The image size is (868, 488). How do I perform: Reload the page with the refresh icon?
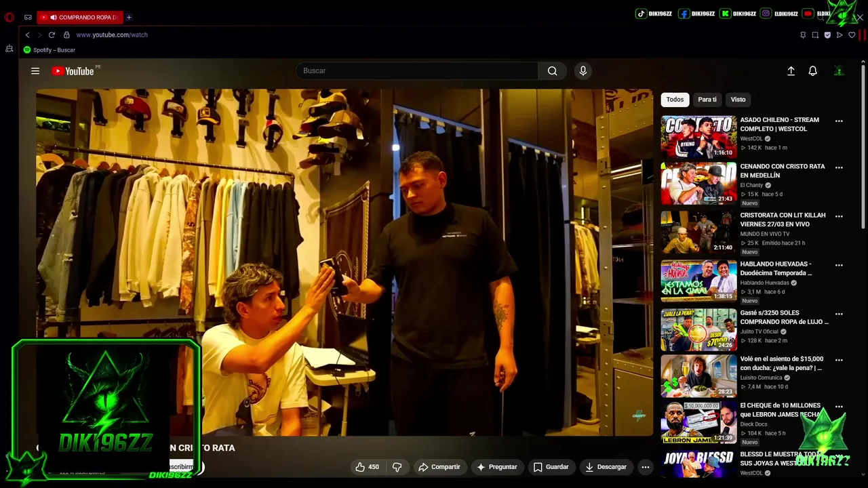(x=52, y=35)
